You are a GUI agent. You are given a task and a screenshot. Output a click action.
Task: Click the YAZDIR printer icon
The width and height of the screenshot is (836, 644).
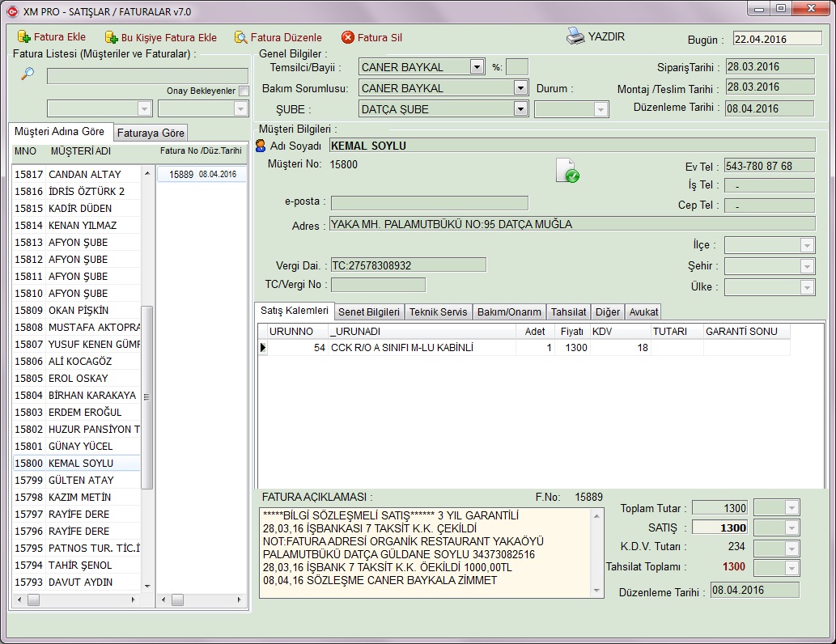[x=575, y=36]
